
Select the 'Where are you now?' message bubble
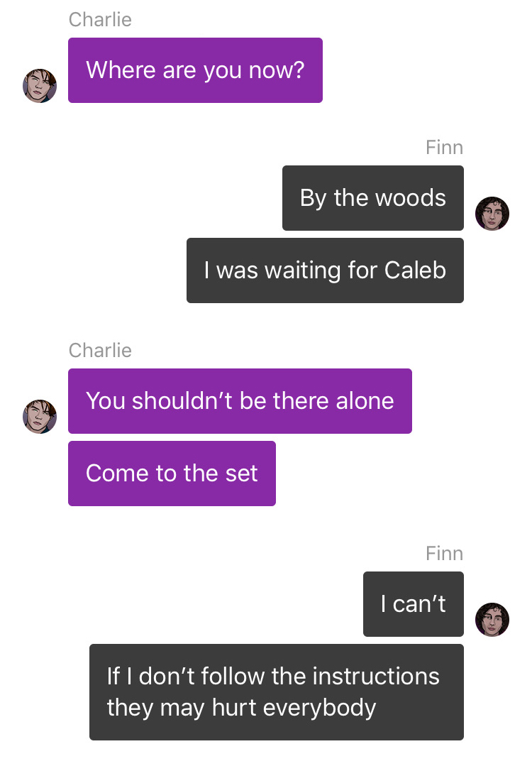[195, 70]
